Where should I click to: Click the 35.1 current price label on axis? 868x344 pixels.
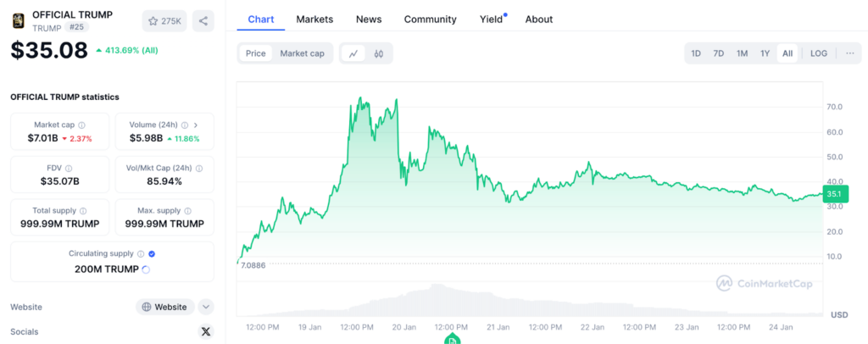pyautogui.click(x=835, y=195)
